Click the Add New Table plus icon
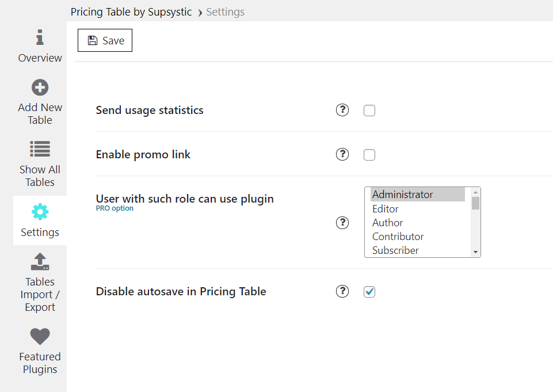This screenshot has height=392, width=553. [x=40, y=88]
